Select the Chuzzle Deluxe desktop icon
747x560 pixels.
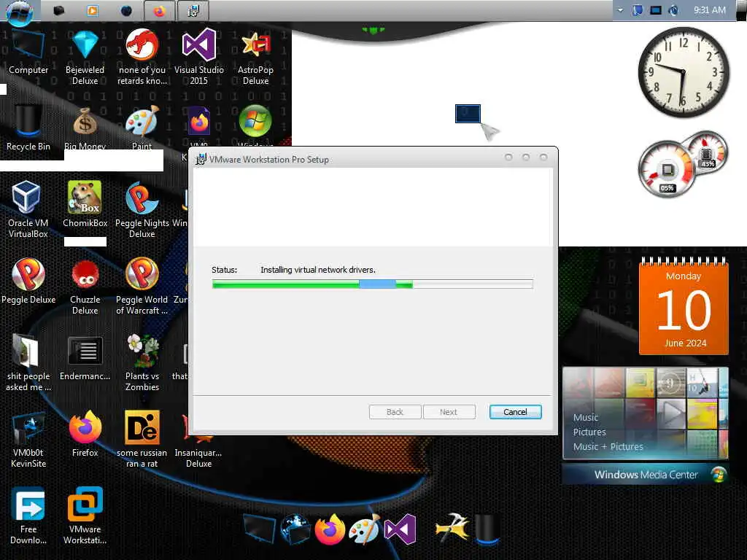[x=85, y=287]
